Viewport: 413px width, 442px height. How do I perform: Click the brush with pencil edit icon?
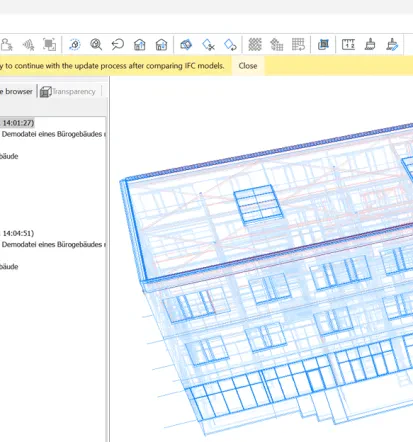click(x=392, y=44)
